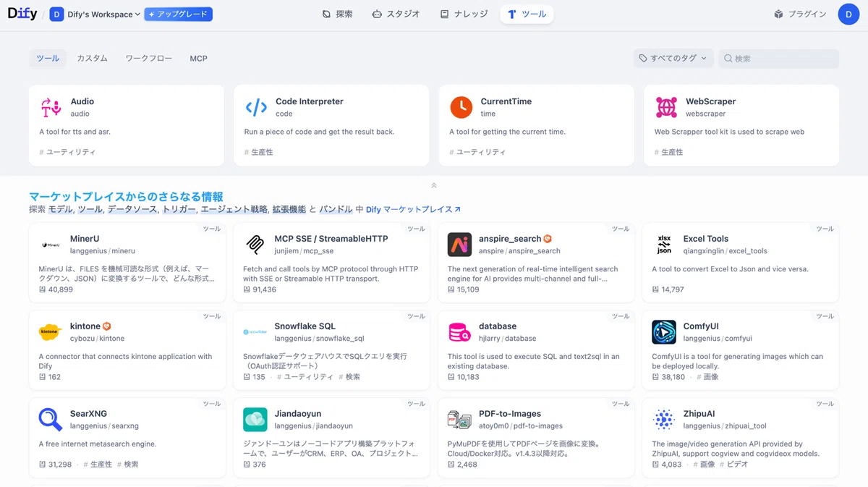Click the kintone plugin icon

point(51,332)
